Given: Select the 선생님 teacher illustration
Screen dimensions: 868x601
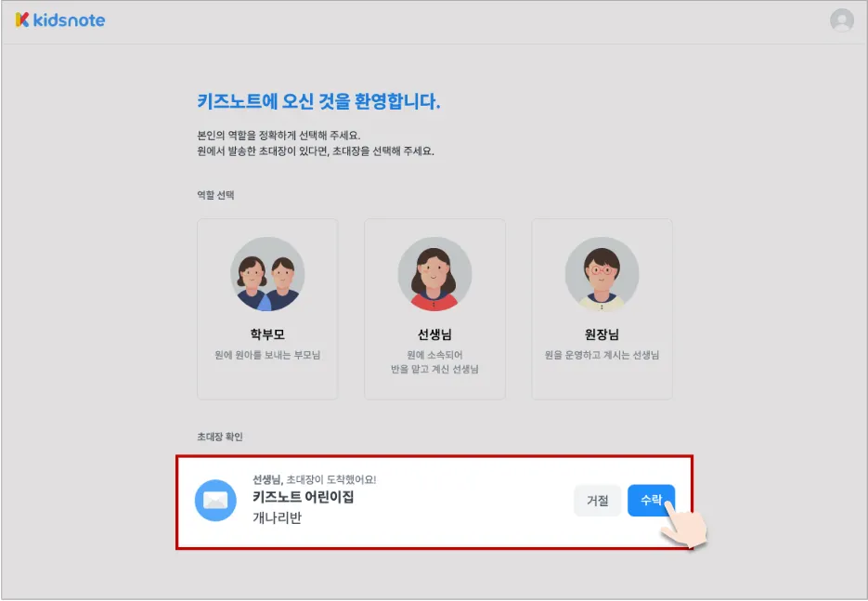Looking at the screenshot, I should [434, 274].
